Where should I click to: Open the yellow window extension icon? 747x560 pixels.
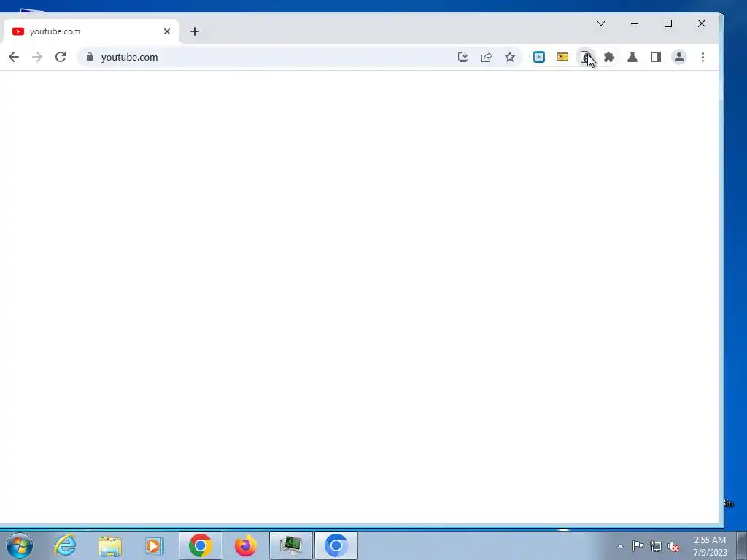click(x=562, y=57)
